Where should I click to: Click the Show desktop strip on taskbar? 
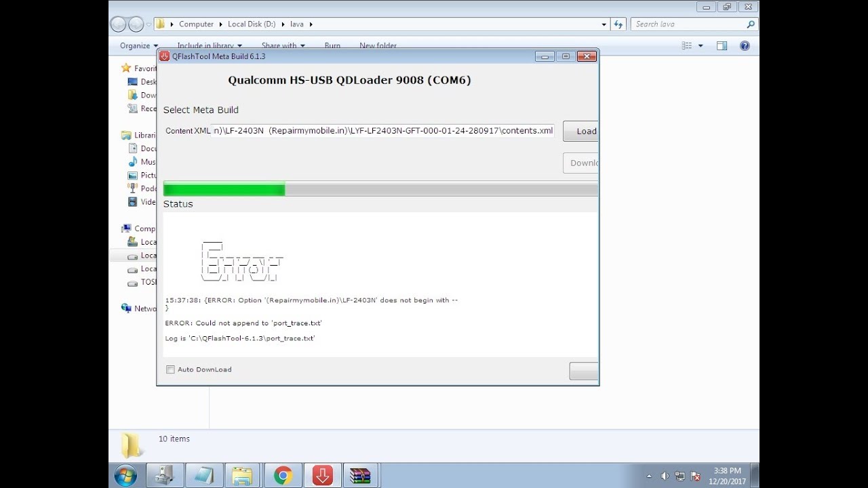point(755,476)
